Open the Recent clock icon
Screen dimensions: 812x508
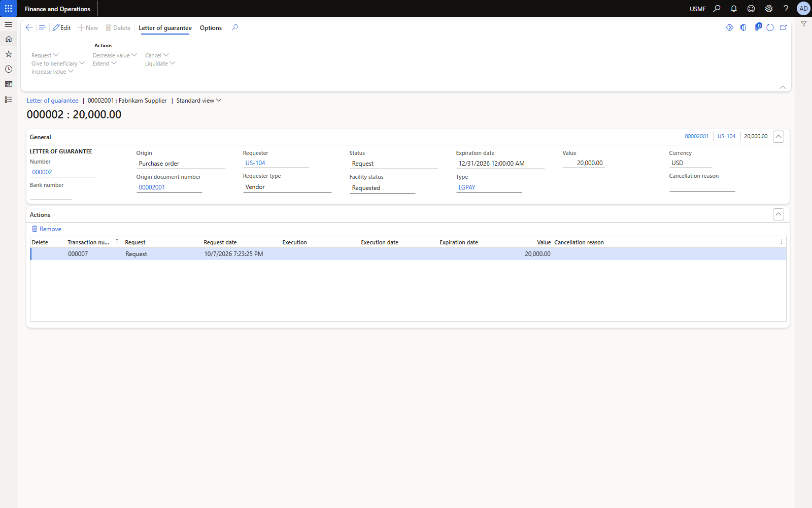click(9, 69)
